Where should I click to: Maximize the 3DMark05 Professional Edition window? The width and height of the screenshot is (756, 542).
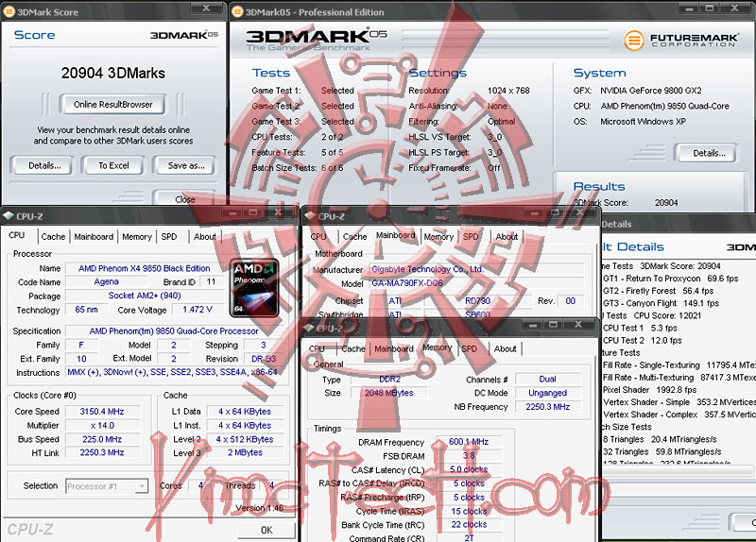tap(711, 8)
